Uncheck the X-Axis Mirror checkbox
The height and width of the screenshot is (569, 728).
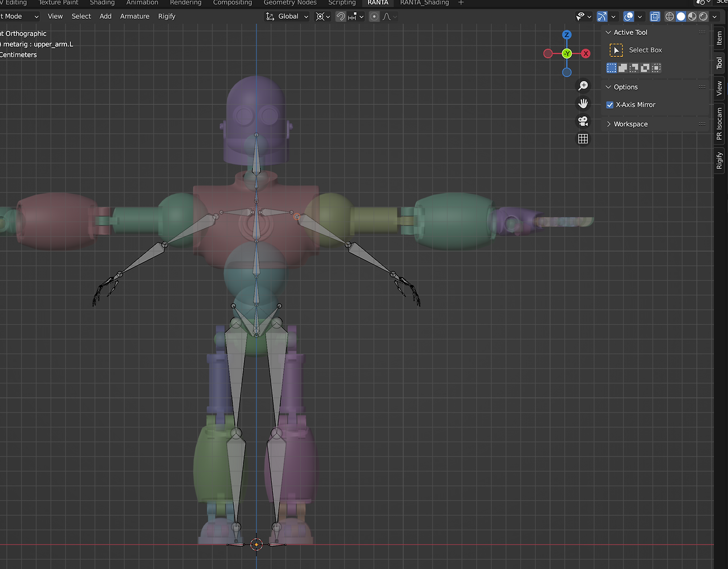610,105
